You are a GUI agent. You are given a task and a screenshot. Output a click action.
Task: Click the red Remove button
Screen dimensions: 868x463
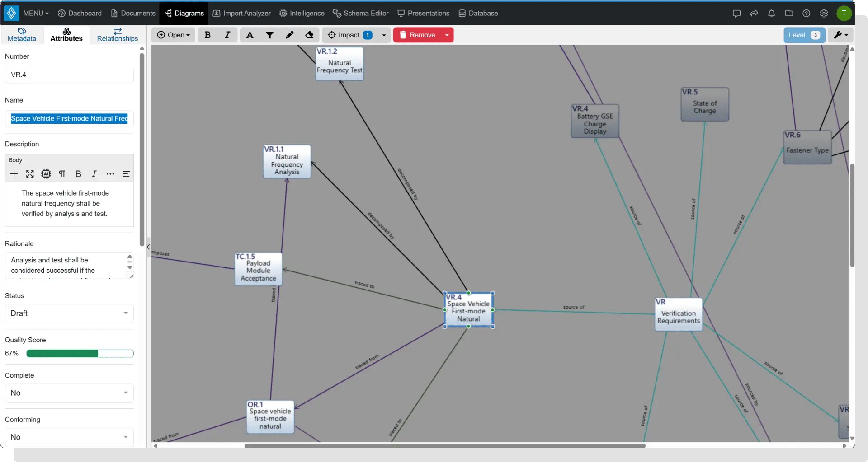coord(417,35)
